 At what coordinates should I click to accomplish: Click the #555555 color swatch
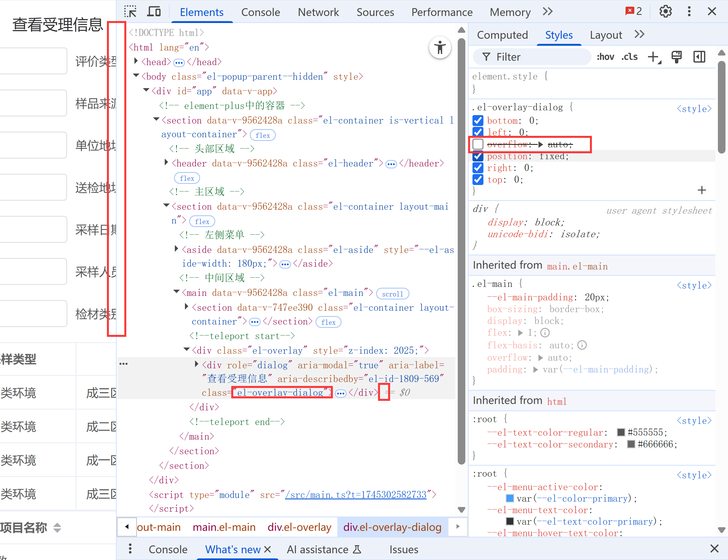tap(621, 432)
